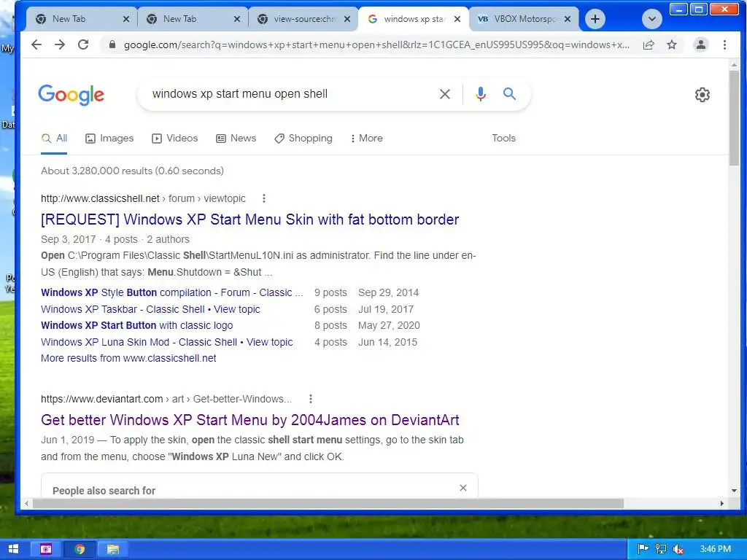Switch to News results

[236, 139]
